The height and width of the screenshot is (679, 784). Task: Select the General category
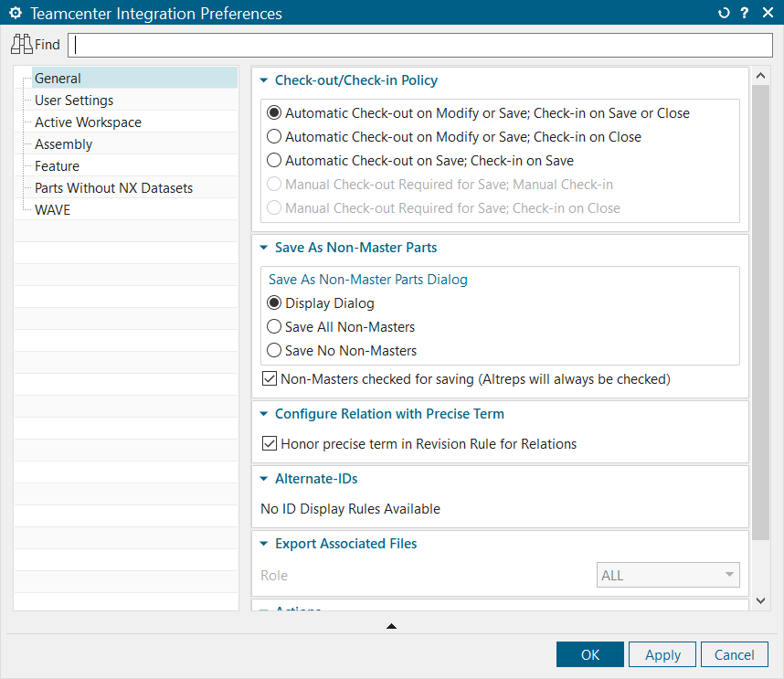pos(134,78)
